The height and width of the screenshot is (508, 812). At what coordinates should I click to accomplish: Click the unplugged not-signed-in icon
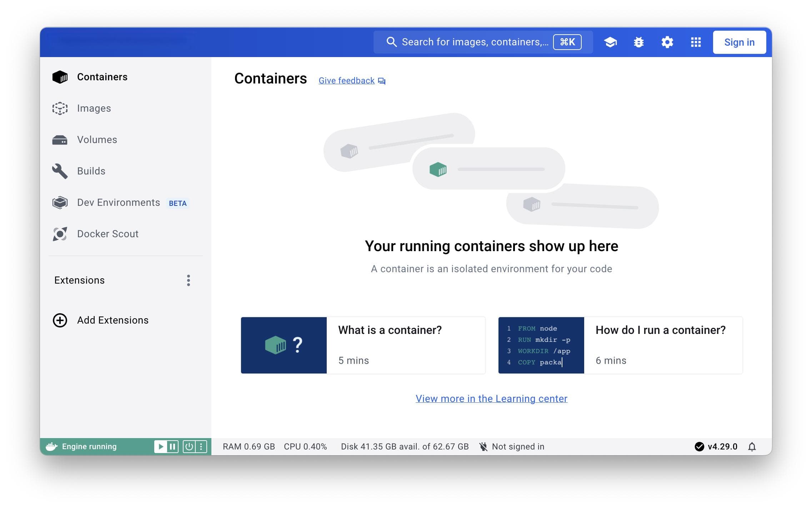click(x=483, y=447)
